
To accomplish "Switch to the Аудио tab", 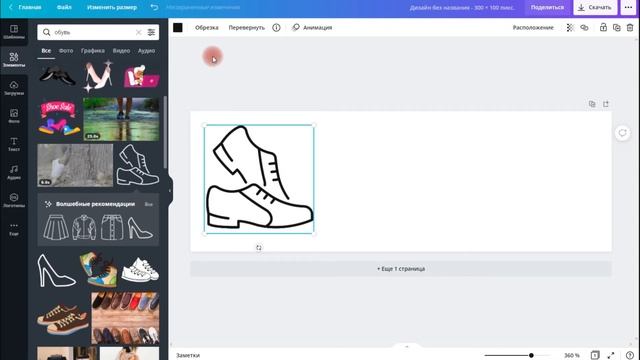I will click(146, 51).
